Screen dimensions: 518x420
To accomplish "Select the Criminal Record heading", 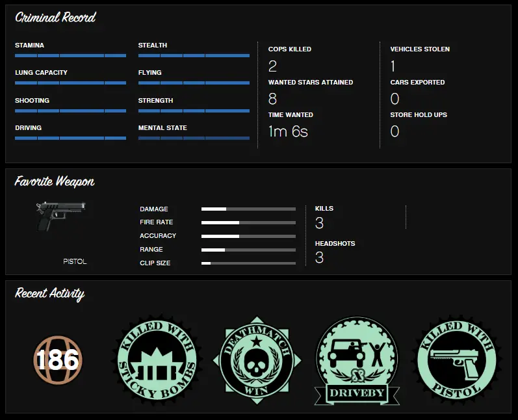I will point(55,18).
